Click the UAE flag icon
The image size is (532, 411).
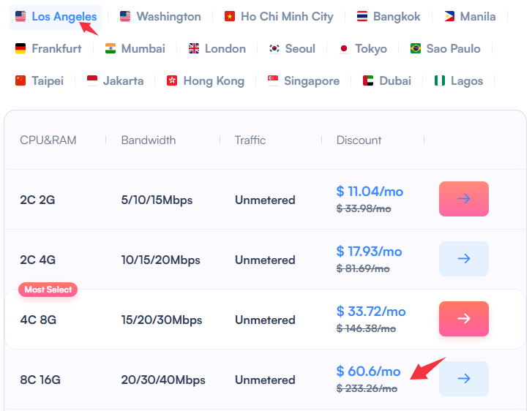point(368,80)
